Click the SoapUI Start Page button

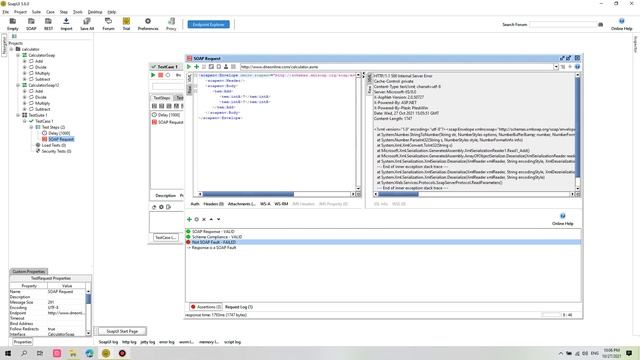pos(122,331)
